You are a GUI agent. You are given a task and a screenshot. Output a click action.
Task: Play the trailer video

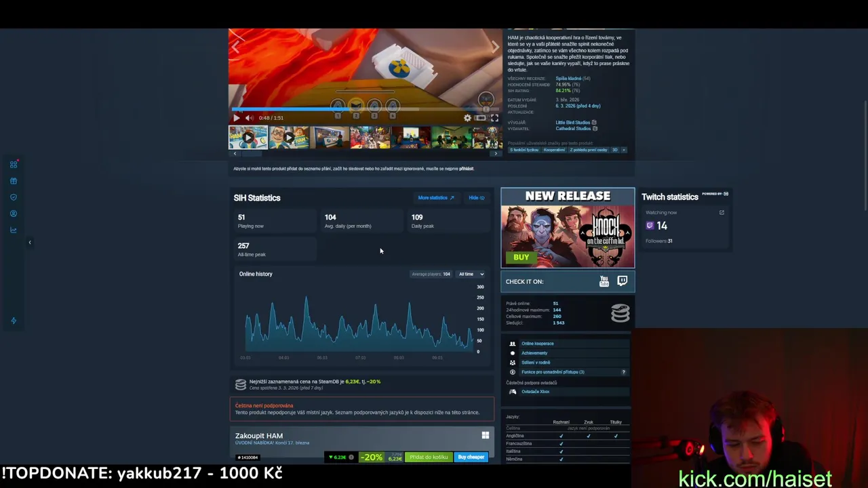coord(237,118)
